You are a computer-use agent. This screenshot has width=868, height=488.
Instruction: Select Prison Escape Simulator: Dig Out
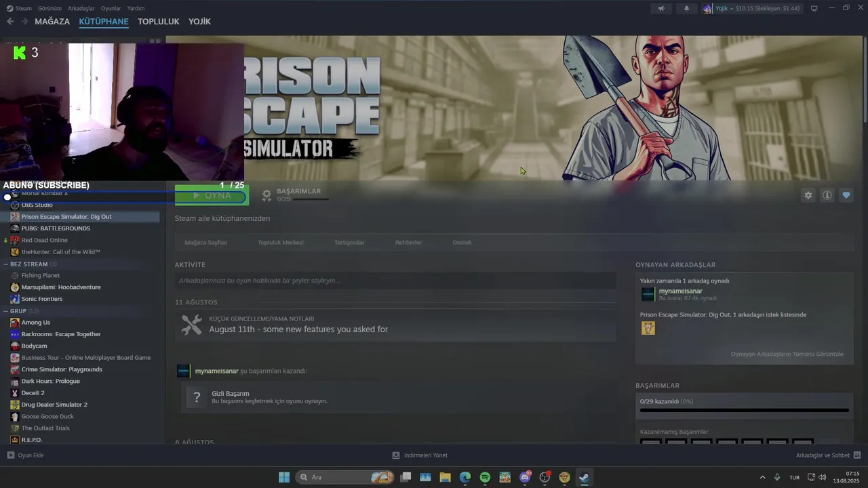coord(81,217)
